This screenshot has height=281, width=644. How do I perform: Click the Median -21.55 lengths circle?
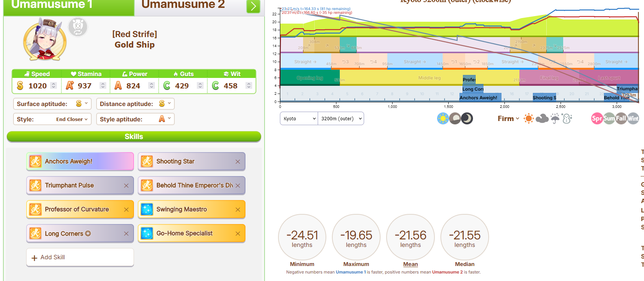(x=465, y=238)
